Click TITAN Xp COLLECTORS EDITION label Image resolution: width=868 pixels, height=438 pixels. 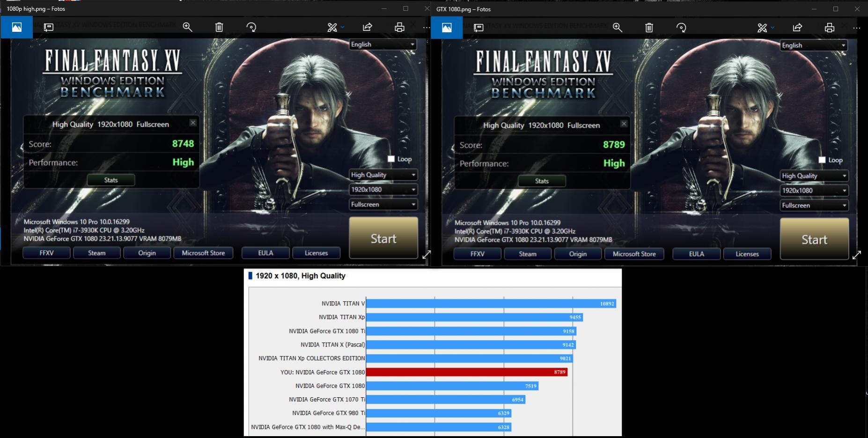pos(312,358)
